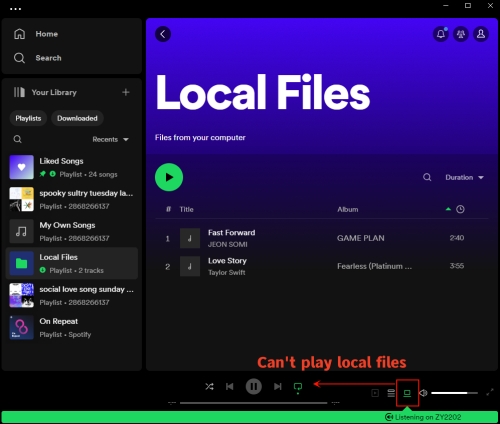Sort by Title column header
This screenshot has height=424, width=500.
click(x=186, y=209)
